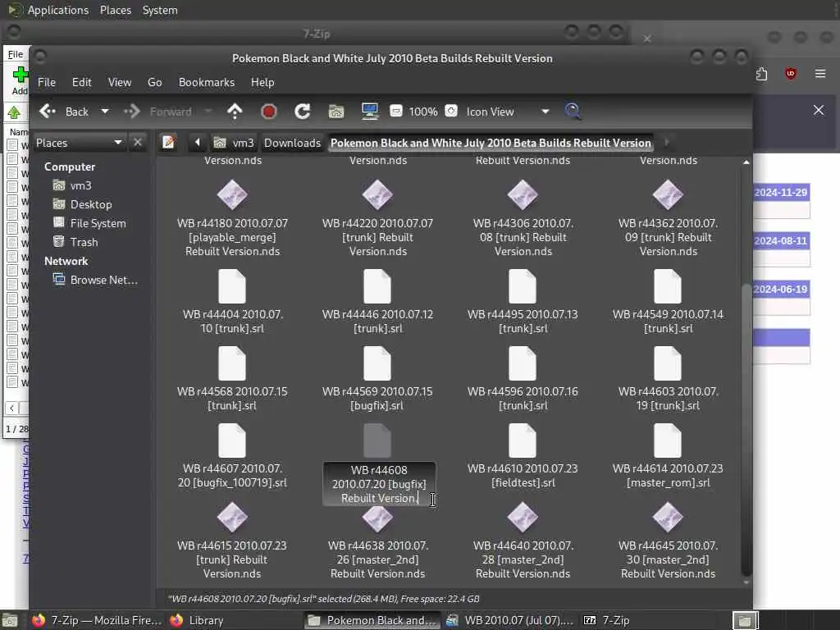Image resolution: width=840 pixels, height=630 pixels.
Task: Select the WB r44446 trunk srl file icon
Action: click(377, 286)
